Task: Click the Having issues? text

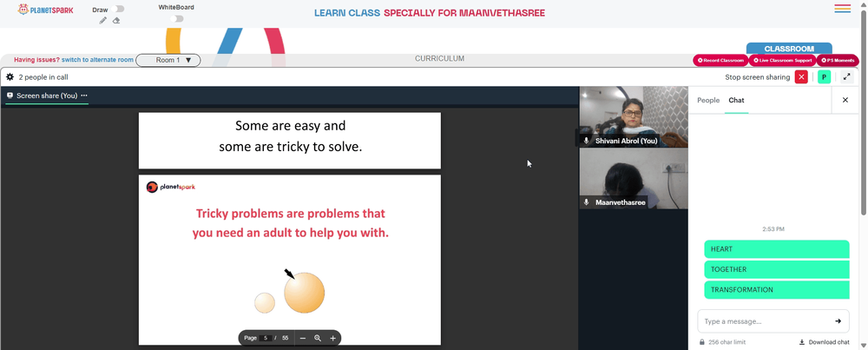Action: click(x=36, y=60)
